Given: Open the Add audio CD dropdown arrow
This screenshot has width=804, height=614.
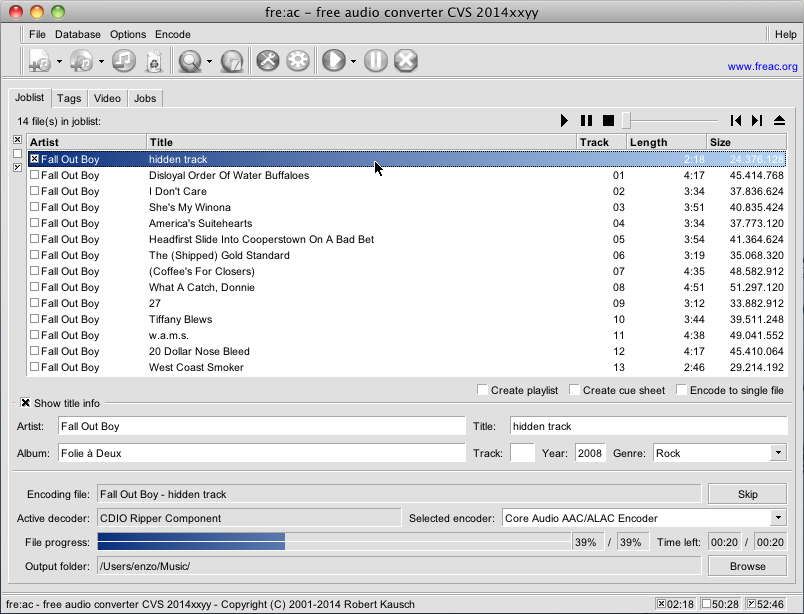Looking at the screenshot, I should pyautogui.click(x=101, y=62).
